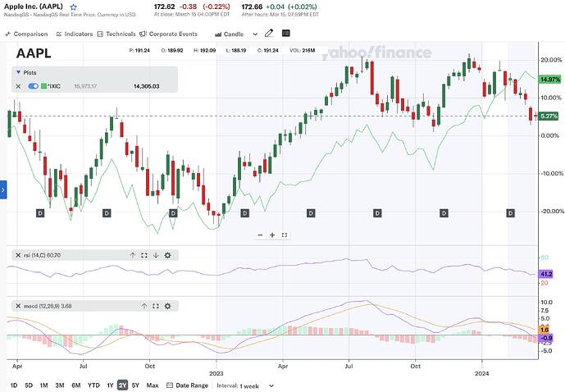Collapse the Plots legend panel

coord(18,72)
